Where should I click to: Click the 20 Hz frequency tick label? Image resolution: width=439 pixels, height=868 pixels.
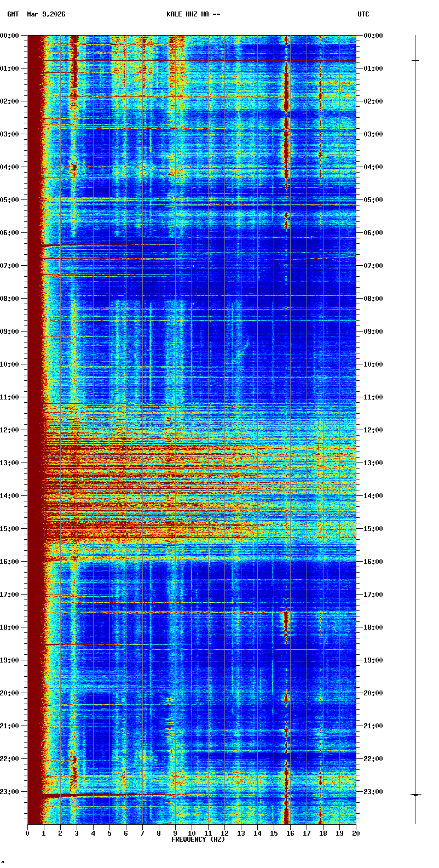tap(356, 833)
